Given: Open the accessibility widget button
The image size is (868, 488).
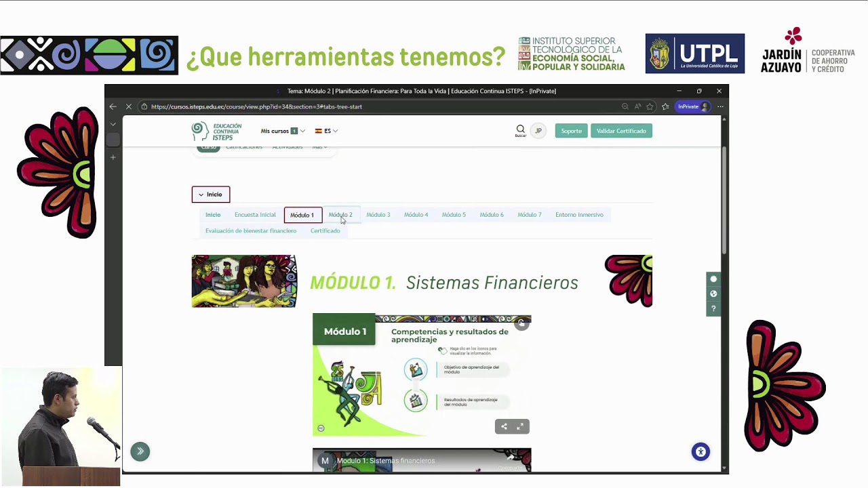Looking at the screenshot, I should (x=701, y=452).
